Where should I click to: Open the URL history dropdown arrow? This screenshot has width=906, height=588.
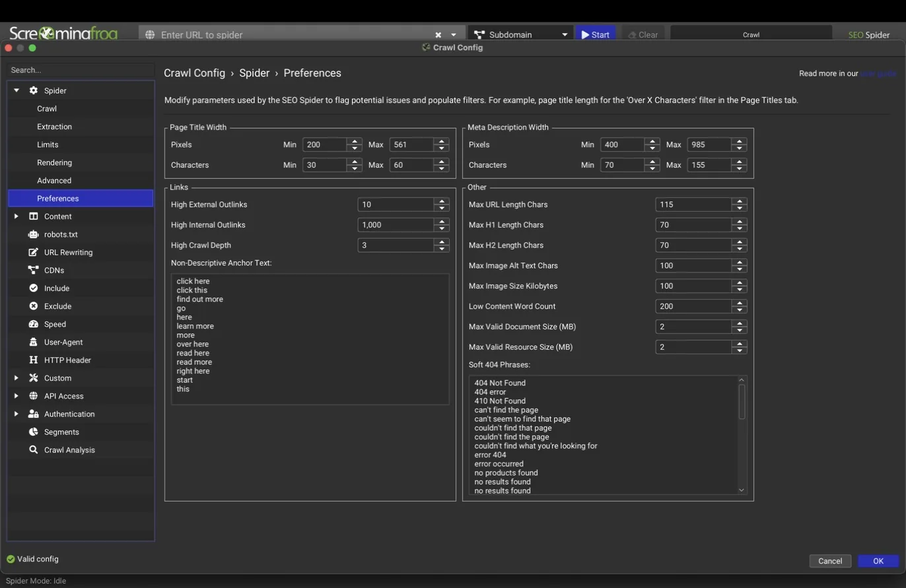(x=454, y=35)
